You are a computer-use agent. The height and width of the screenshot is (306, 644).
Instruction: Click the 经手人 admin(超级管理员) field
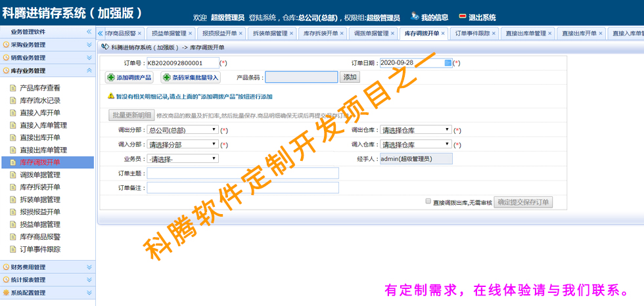(x=416, y=159)
